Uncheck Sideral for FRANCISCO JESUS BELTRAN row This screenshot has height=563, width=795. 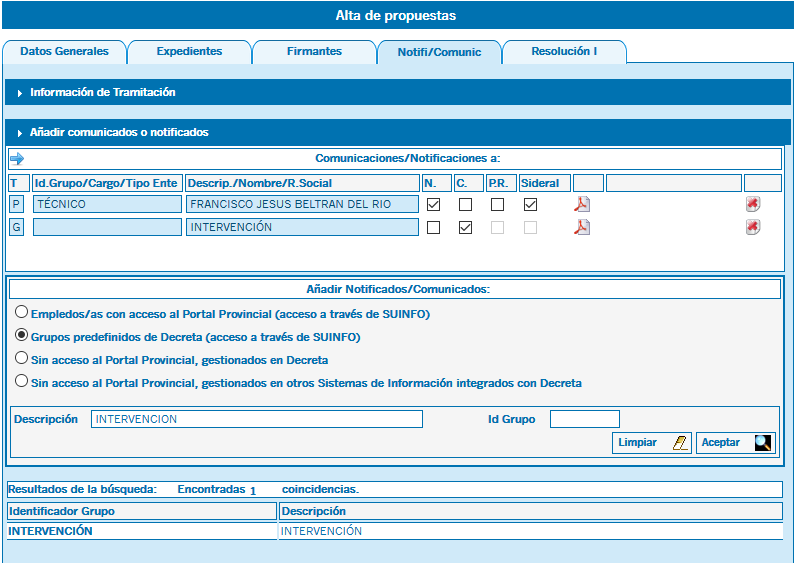point(530,204)
